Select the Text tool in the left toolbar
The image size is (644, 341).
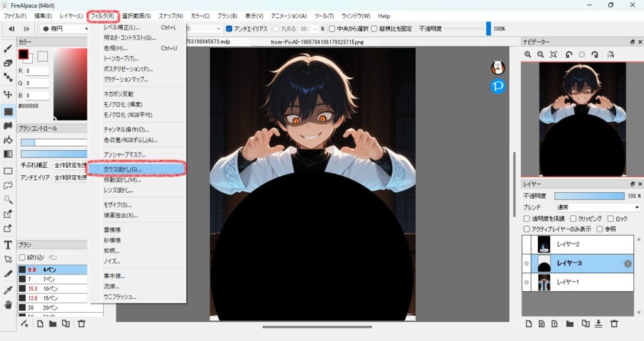click(x=8, y=244)
